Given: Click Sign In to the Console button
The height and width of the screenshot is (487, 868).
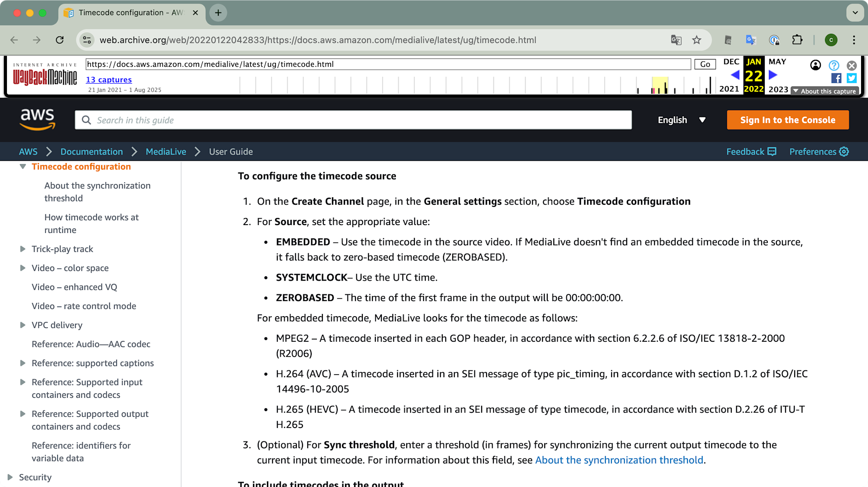Looking at the screenshot, I should [788, 120].
